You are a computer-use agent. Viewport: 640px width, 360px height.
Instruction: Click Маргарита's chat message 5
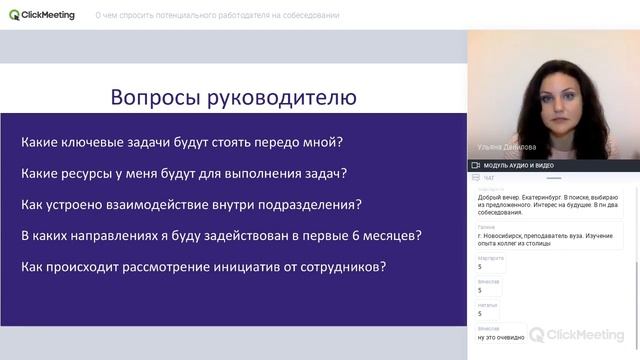click(491, 263)
